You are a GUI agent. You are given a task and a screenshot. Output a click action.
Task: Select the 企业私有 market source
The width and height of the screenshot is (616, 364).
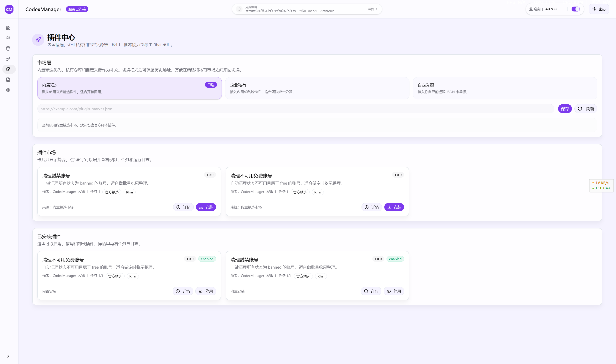point(317,88)
